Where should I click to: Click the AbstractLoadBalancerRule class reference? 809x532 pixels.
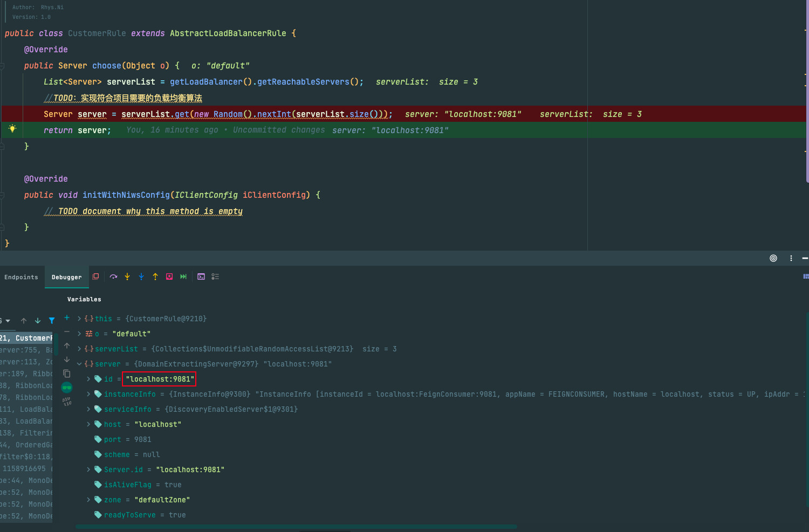click(x=228, y=33)
